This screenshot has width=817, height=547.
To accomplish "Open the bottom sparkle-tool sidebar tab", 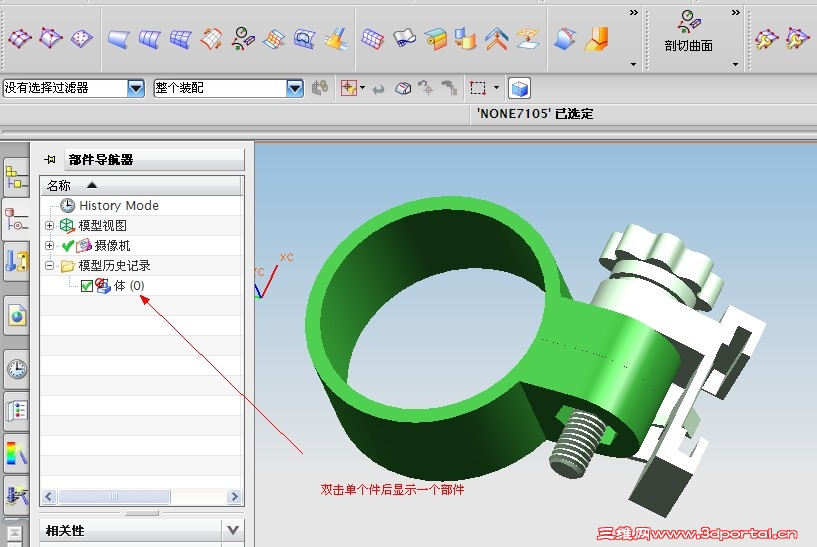I will [16, 495].
